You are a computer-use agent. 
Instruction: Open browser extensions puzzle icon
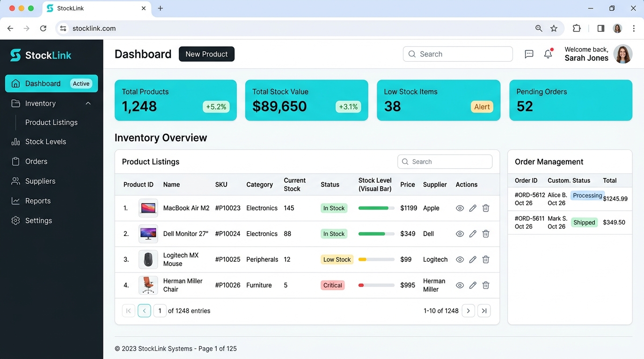click(x=577, y=29)
